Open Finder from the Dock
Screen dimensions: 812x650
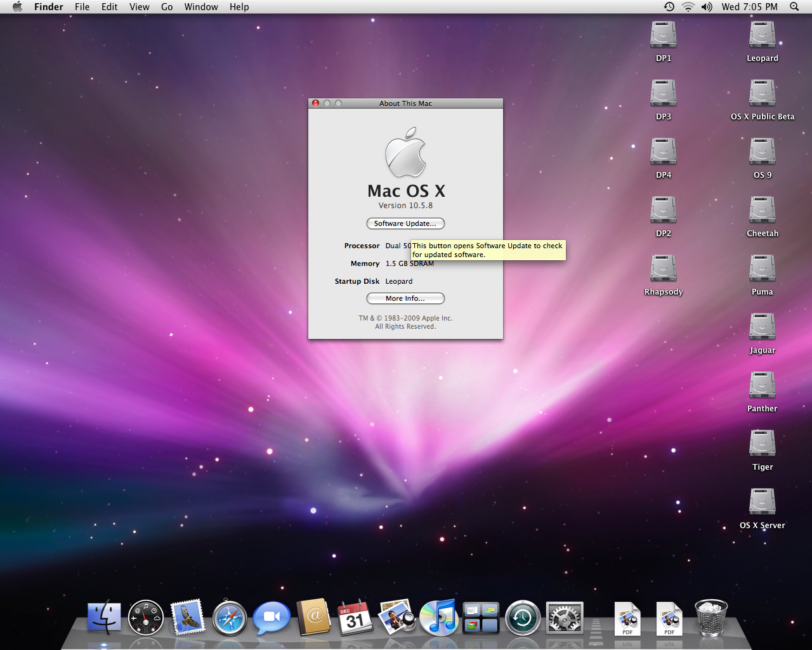(x=104, y=618)
